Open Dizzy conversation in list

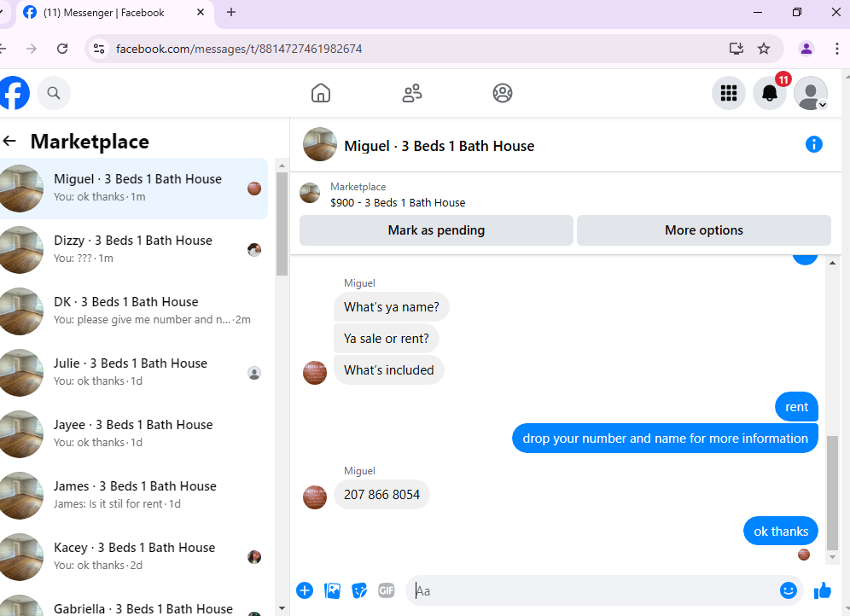click(x=134, y=250)
